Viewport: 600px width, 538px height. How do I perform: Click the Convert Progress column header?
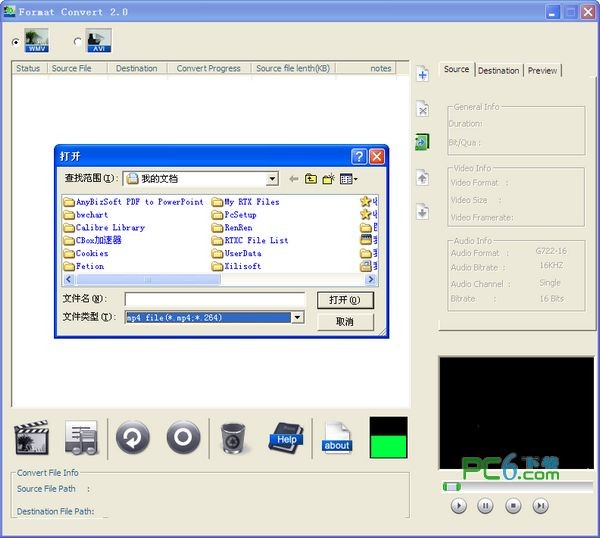[209, 68]
